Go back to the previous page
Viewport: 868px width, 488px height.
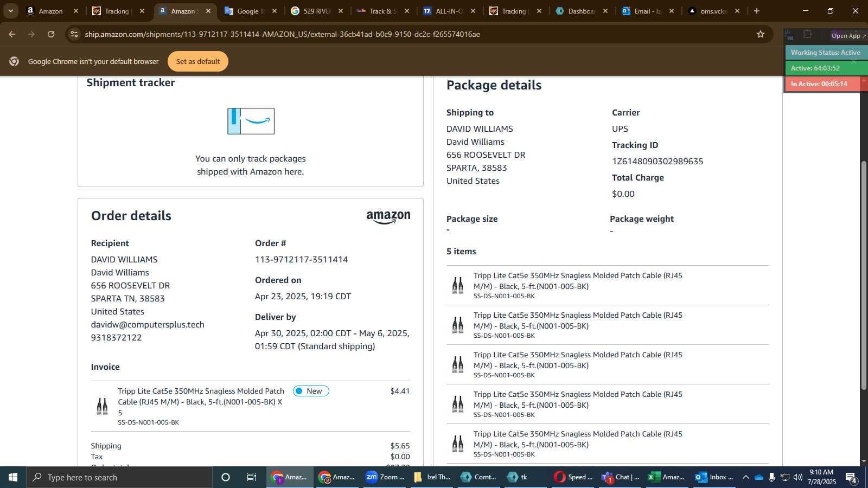pyautogui.click(x=12, y=34)
